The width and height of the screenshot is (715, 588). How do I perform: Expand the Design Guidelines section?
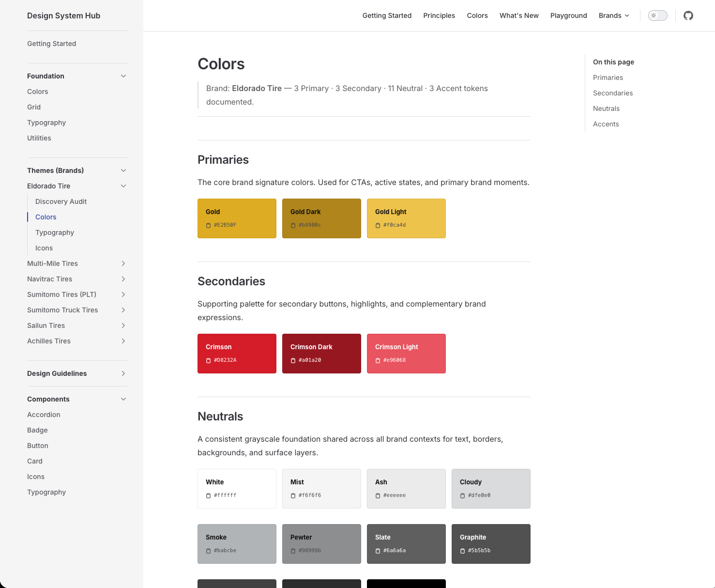pyautogui.click(x=123, y=373)
